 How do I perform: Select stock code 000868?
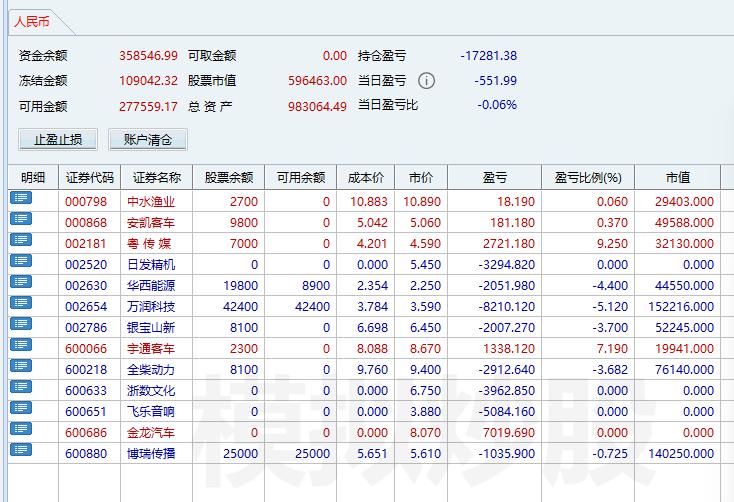86,223
